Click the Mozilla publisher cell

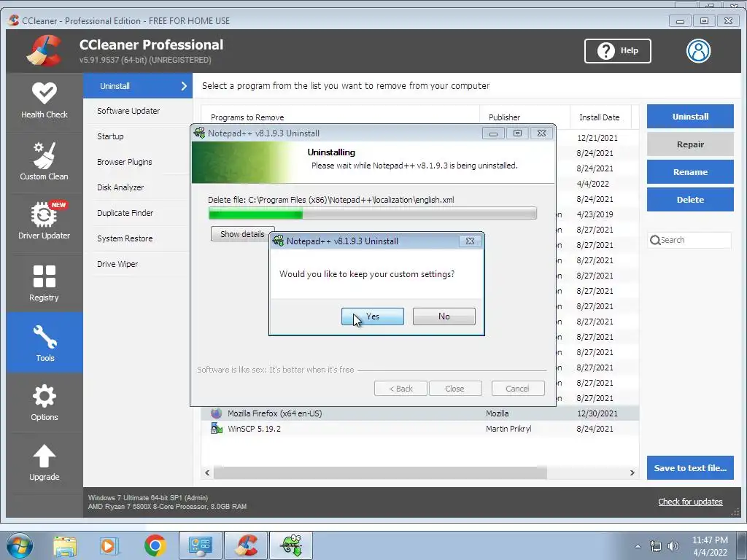click(498, 413)
